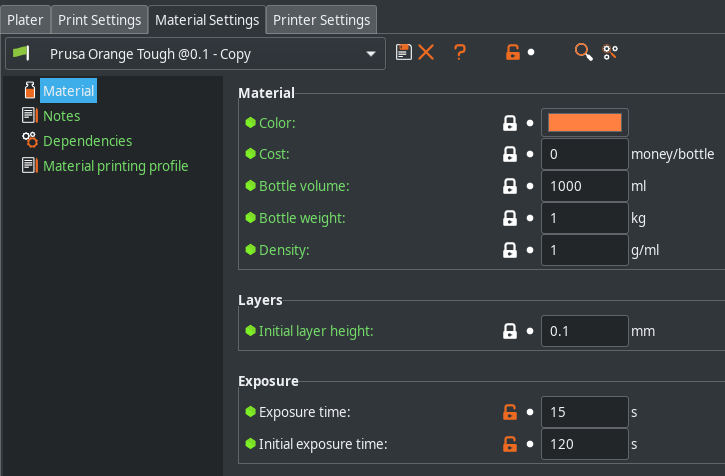Click the orange unlock icon for Exposure time
The width and height of the screenshot is (725, 476).
coord(510,412)
